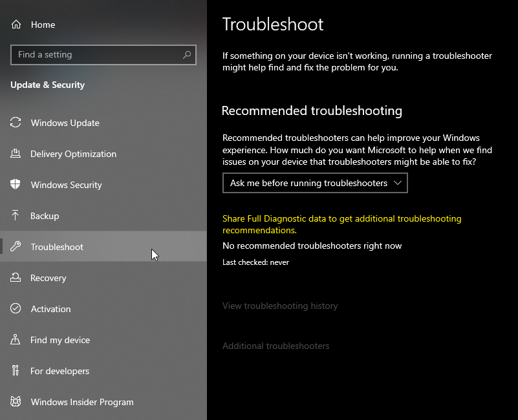Image resolution: width=518 pixels, height=420 pixels.
Task: Click the Delivery Optimization icon
Action: [x=16, y=154]
